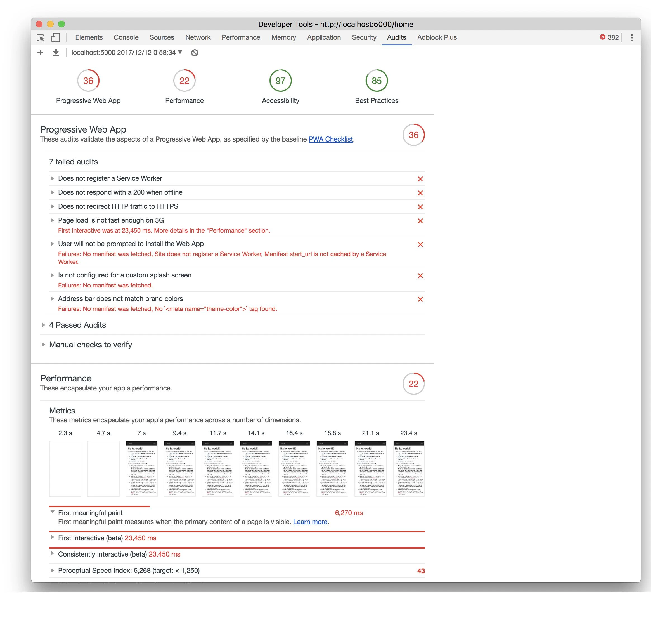
Task: Download the audit report
Action: [x=56, y=52]
